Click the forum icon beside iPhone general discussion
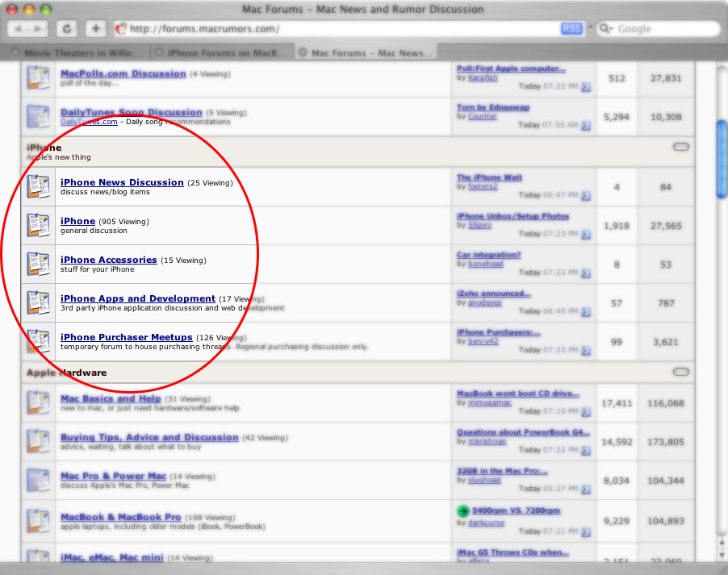Image resolution: width=728 pixels, height=575 pixels. (x=38, y=225)
